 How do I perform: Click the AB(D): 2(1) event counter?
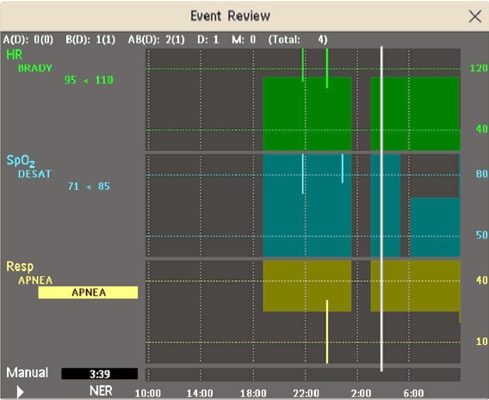point(156,40)
